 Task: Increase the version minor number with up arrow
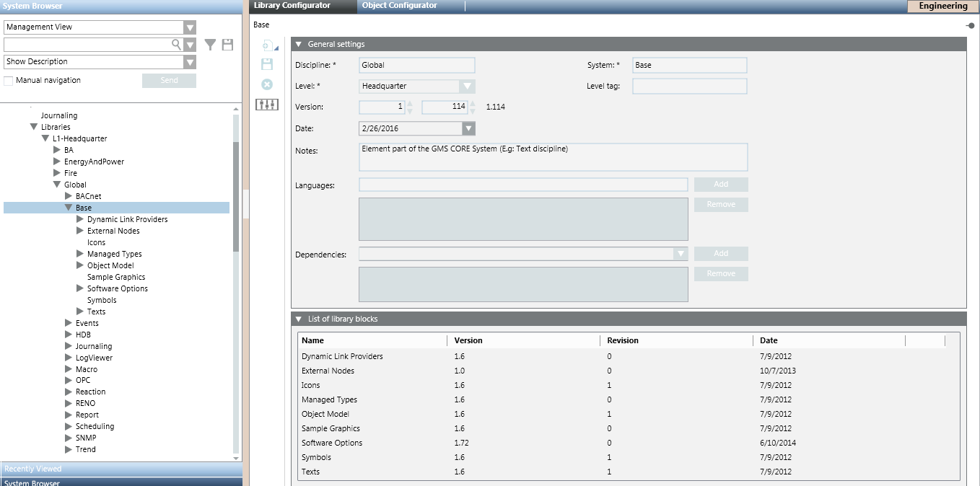coord(472,104)
